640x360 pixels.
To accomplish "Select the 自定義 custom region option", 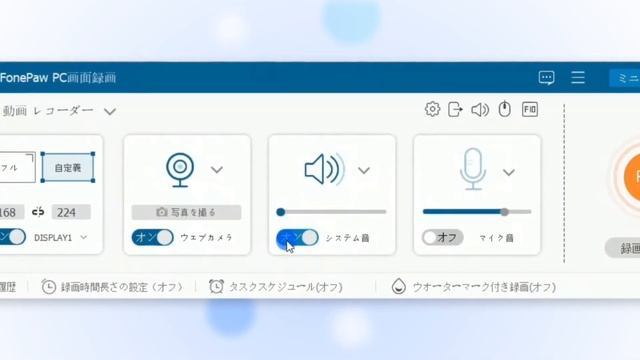I will click(68, 167).
